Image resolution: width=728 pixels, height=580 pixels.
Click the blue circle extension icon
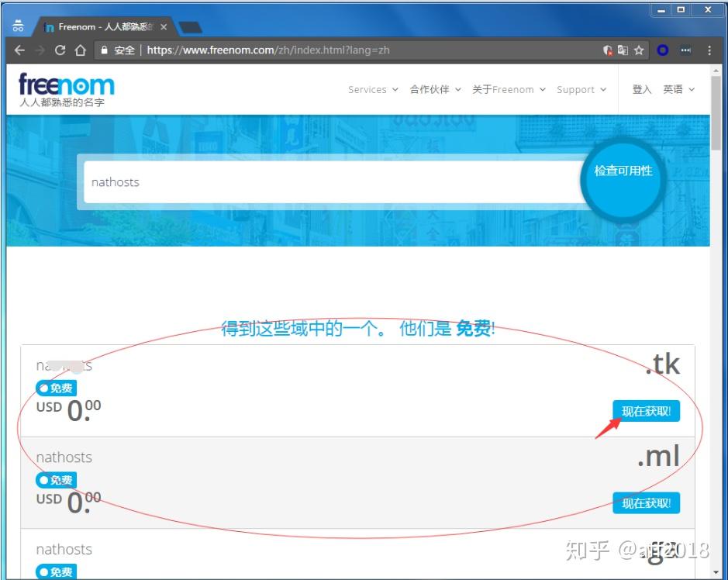coord(661,50)
